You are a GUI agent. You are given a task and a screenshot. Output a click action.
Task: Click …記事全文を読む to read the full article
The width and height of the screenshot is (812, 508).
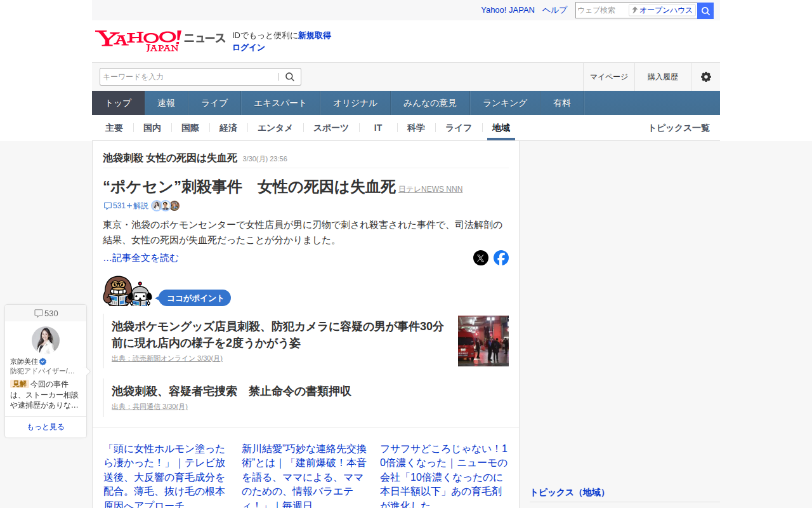(141, 258)
